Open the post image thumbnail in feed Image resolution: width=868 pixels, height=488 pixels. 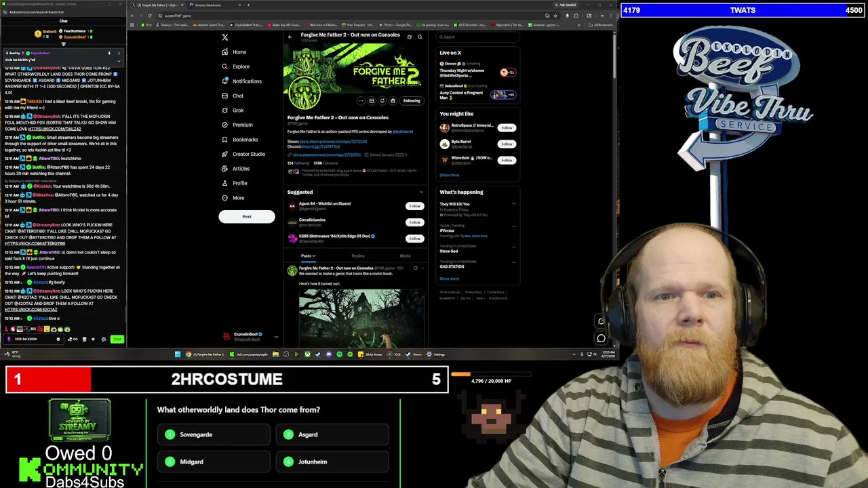point(361,318)
